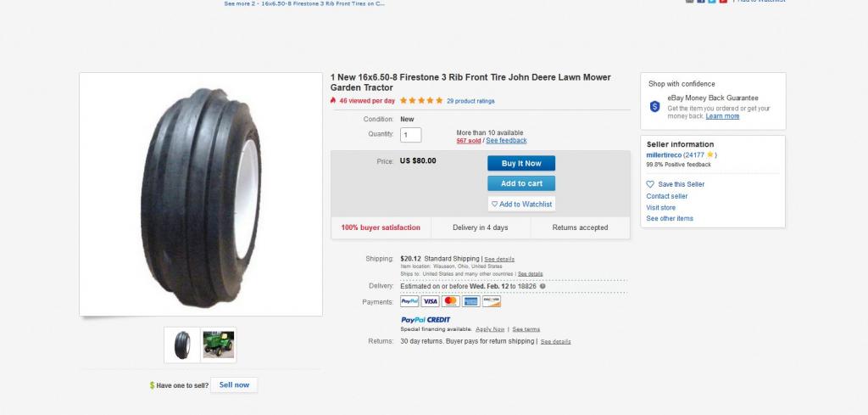Image resolution: width=868 pixels, height=415 pixels.
Task: Add the tire to cart
Action: click(521, 183)
